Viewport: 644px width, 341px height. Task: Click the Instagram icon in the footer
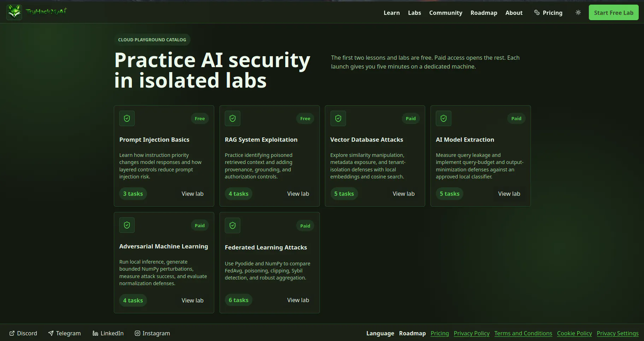pos(137,333)
